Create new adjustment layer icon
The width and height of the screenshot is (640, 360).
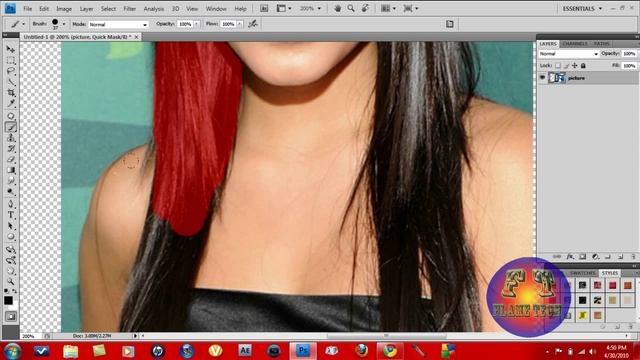595,257
